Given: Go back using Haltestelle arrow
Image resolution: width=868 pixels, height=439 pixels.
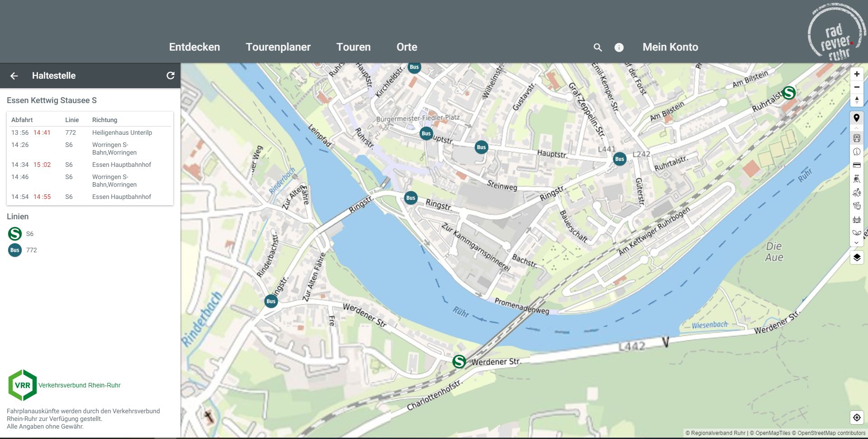Looking at the screenshot, I should click(x=14, y=76).
